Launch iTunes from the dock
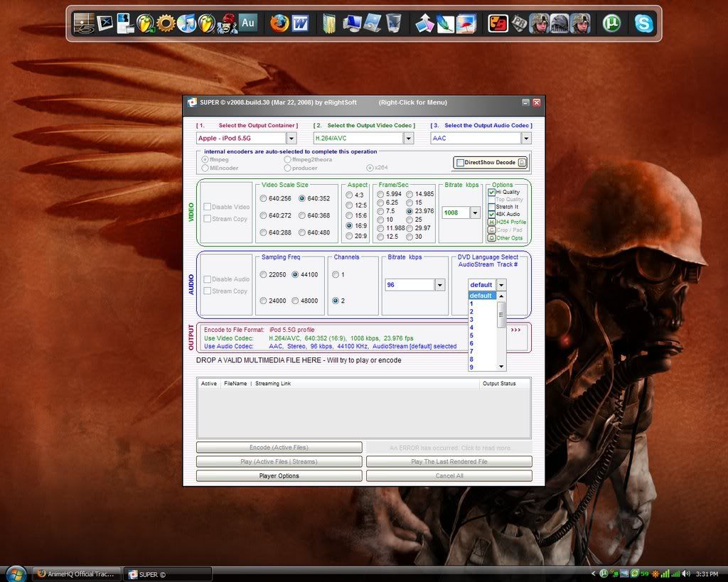The image size is (728, 582). point(187,23)
